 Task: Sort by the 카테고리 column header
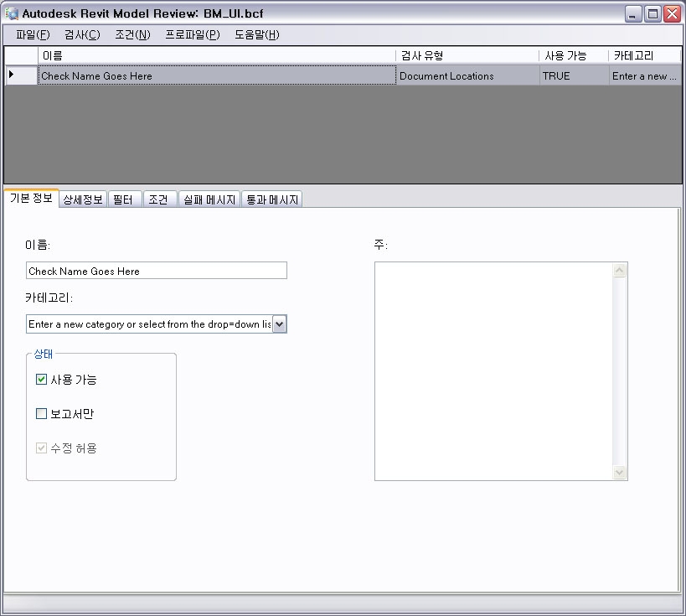[645, 55]
